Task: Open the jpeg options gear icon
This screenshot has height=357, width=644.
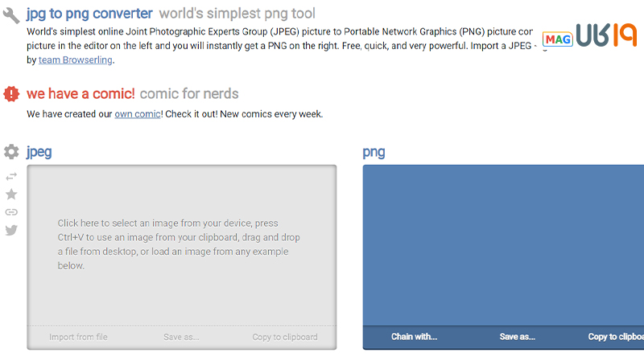Action: click(11, 152)
